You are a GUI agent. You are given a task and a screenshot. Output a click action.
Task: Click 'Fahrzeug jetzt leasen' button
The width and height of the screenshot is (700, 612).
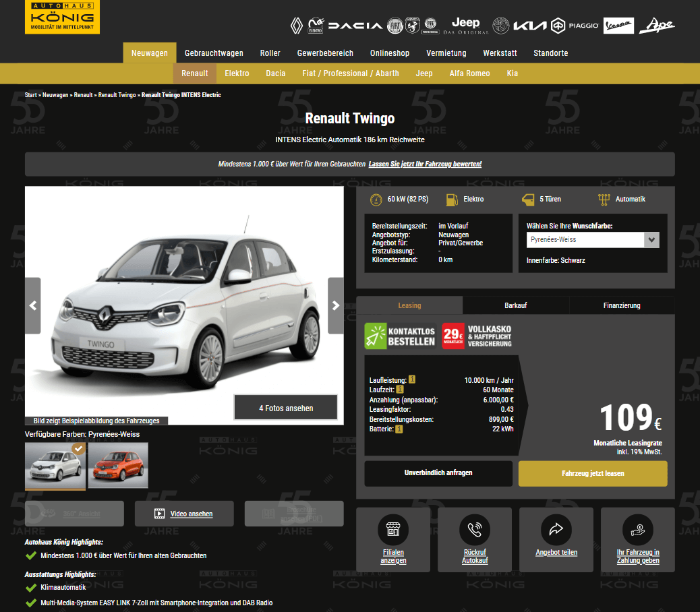(593, 473)
